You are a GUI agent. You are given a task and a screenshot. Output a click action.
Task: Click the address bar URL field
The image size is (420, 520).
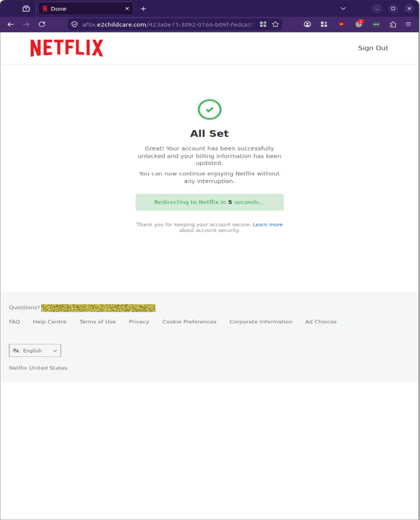pyautogui.click(x=168, y=24)
